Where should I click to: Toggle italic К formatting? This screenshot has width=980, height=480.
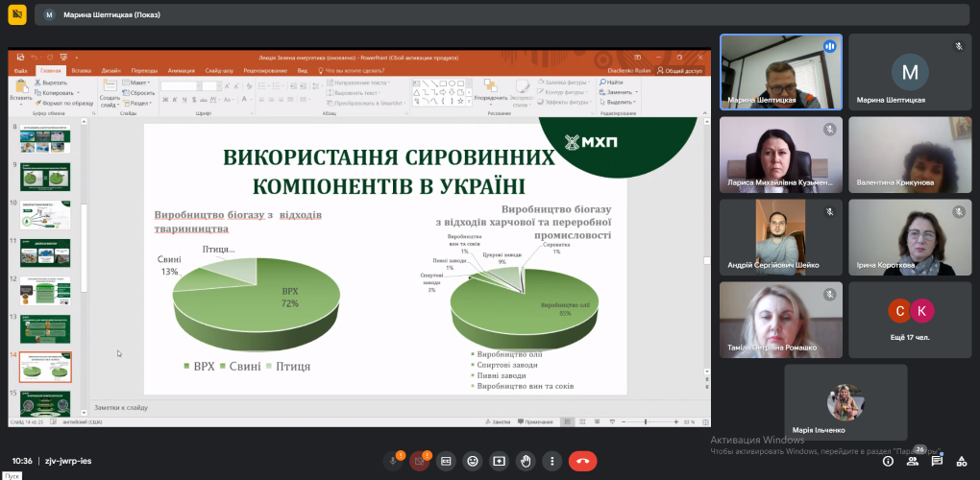pyautogui.click(x=176, y=100)
